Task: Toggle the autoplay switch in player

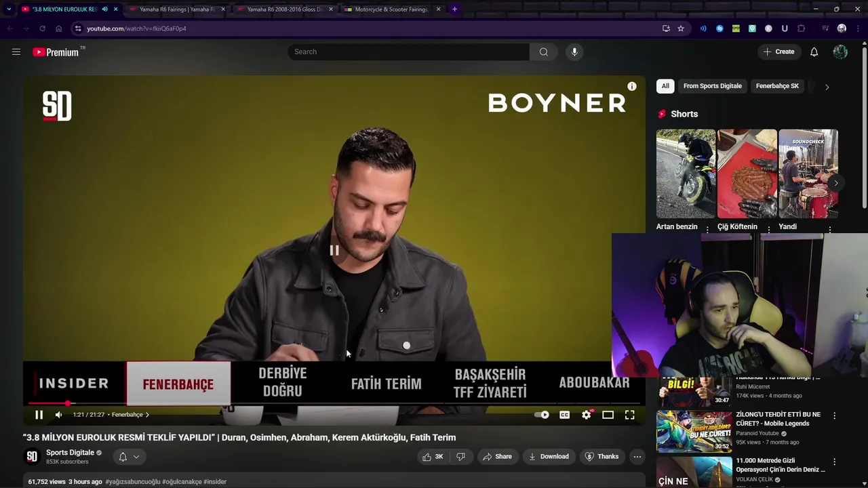Action: point(542,415)
